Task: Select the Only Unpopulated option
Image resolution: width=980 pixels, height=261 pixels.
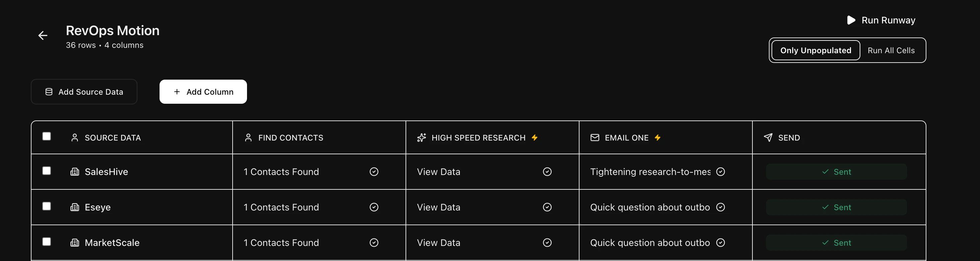Action: (x=815, y=51)
